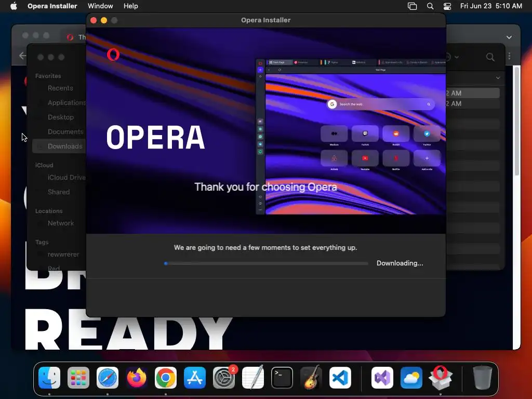The width and height of the screenshot is (532, 399).
Task: Select Shared in Finder sidebar
Action: pyautogui.click(x=60, y=192)
